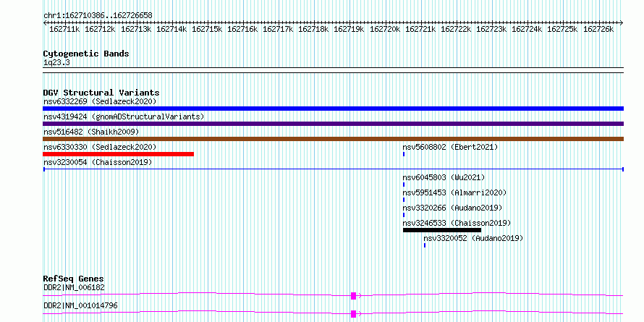The height and width of the screenshot is (322, 644).
Task: Select the nsv3320052 (Audano2019) label
Action: pos(473,238)
